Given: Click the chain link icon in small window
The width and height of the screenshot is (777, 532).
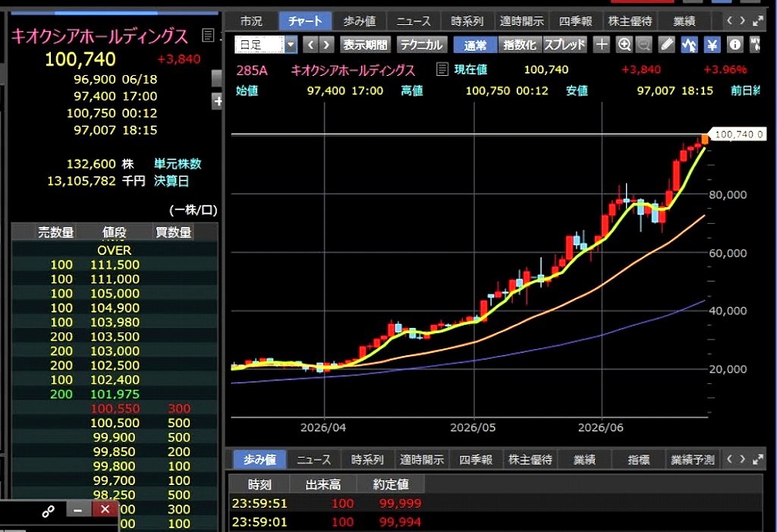Looking at the screenshot, I should [x=48, y=512].
